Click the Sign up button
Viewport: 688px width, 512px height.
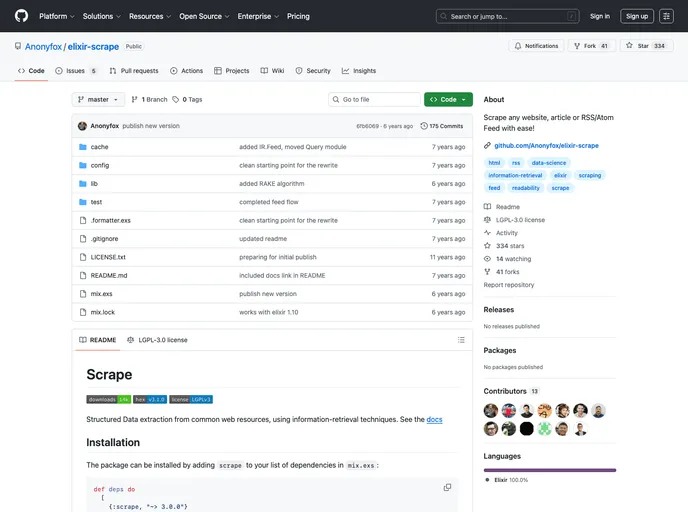coord(636,16)
